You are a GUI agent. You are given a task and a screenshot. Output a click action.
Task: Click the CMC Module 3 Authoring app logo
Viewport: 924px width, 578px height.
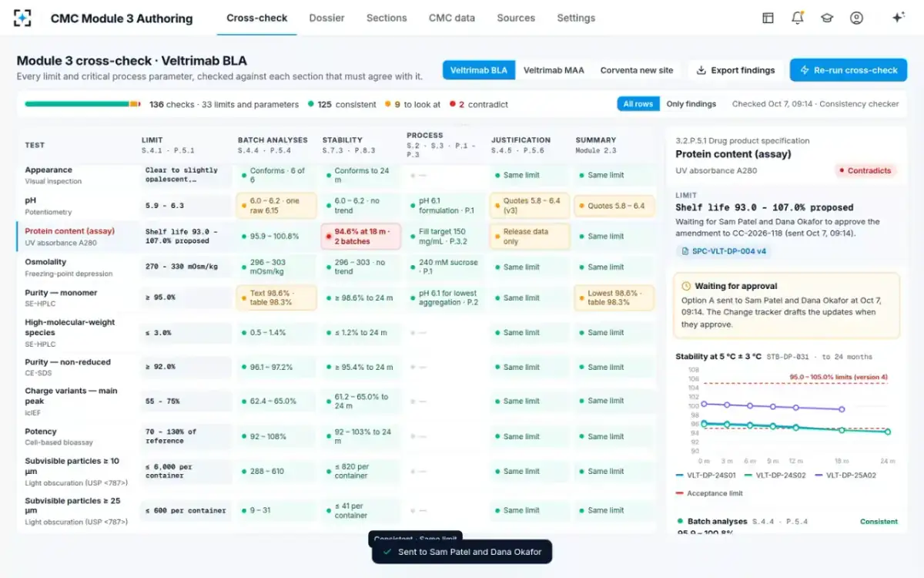click(23, 18)
